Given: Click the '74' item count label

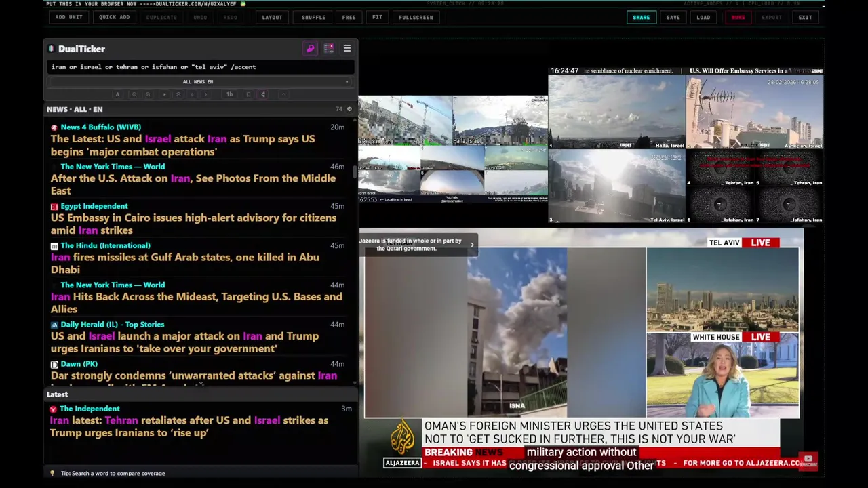Looking at the screenshot, I should [x=339, y=109].
